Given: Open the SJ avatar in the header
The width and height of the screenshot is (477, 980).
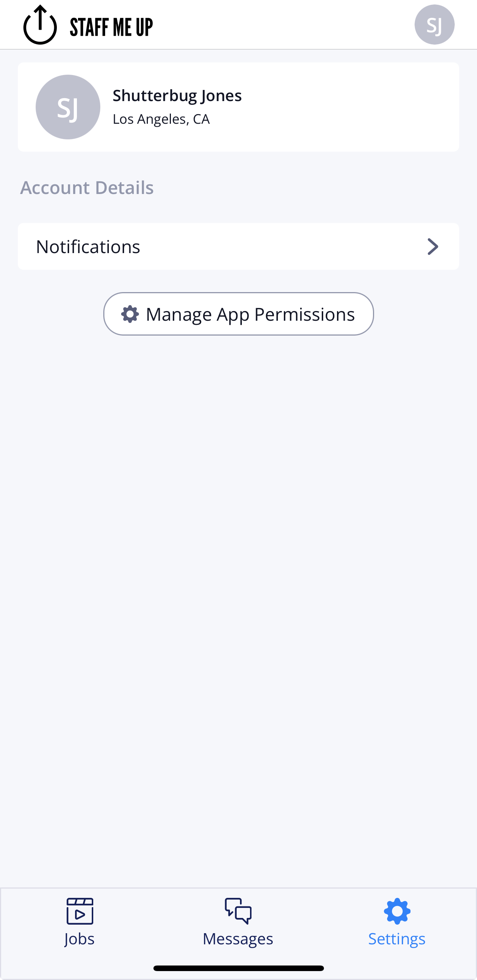Looking at the screenshot, I should pos(434,25).
